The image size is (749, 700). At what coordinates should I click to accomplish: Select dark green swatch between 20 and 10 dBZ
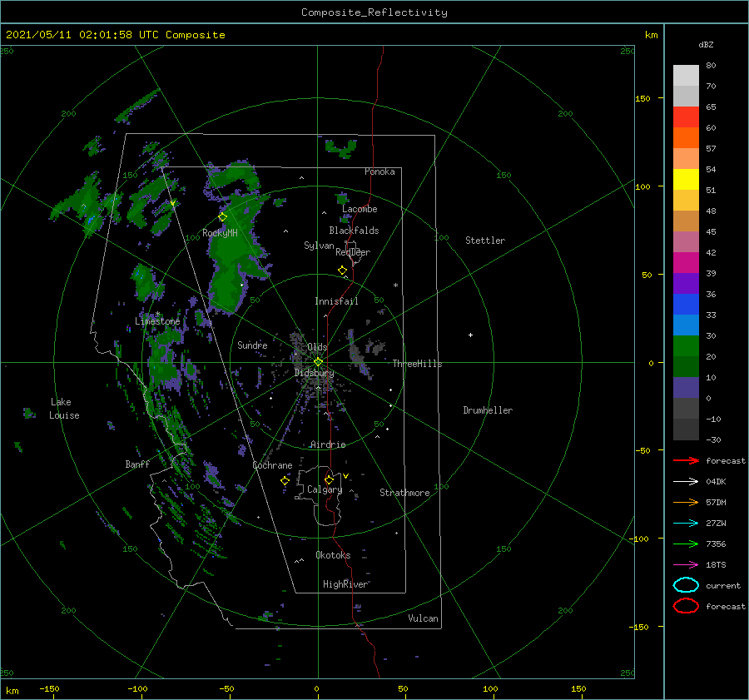point(686,366)
